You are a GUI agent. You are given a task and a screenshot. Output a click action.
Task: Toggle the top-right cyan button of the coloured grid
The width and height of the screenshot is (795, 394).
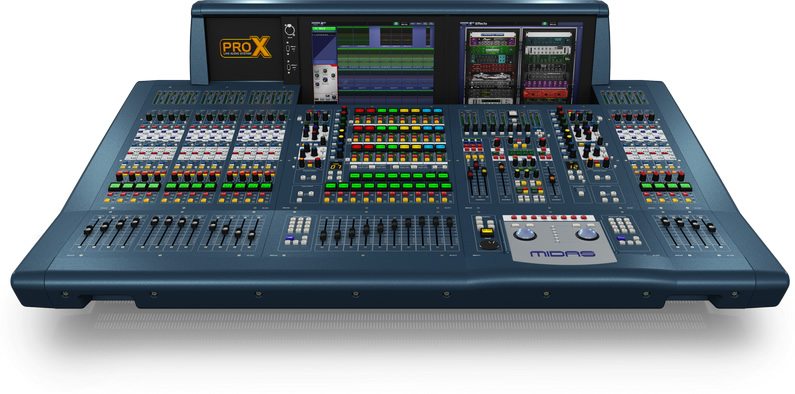[437, 110]
